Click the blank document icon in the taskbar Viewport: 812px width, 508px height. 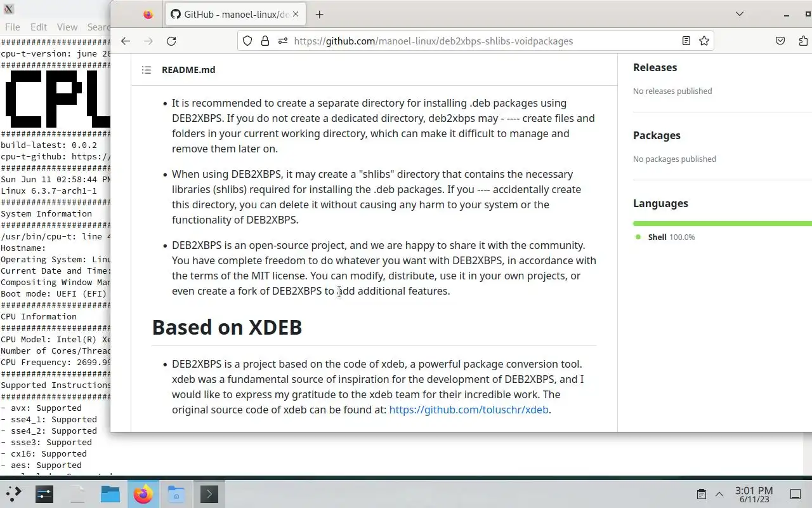[77, 493]
